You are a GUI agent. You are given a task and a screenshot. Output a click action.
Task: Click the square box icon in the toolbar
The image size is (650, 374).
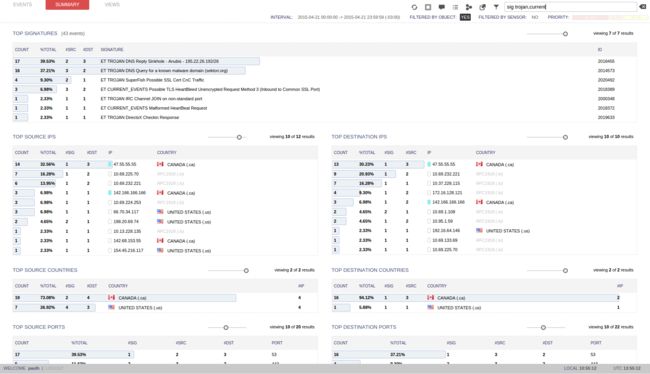(428, 7)
